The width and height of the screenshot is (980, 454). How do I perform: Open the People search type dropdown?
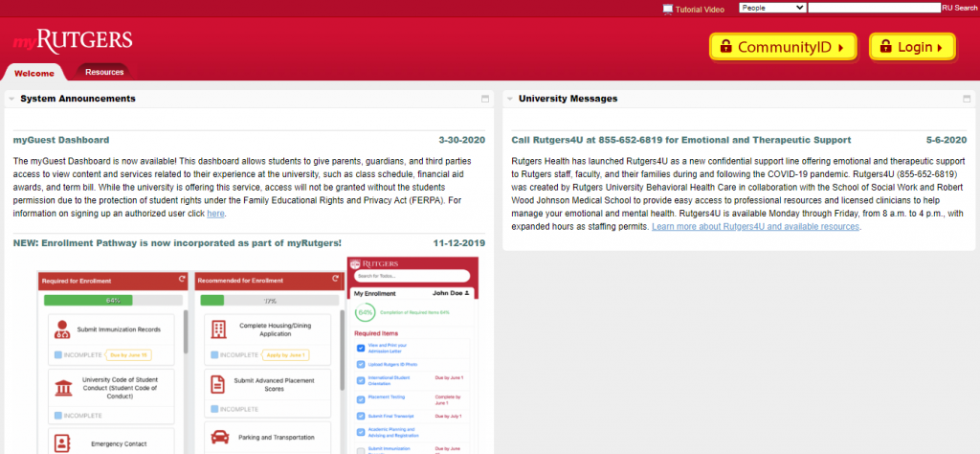coord(772,8)
